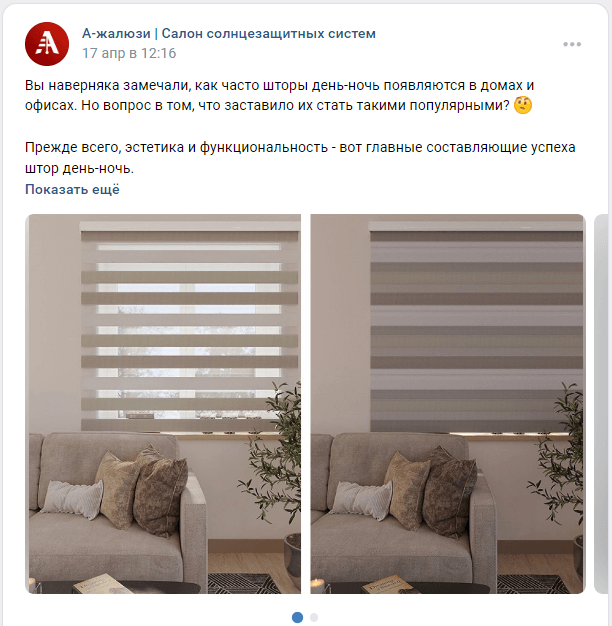Image resolution: width=612 pixels, height=626 pixels.
Task: Expand the post with Показать ещё
Action: pyautogui.click(x=72, y=189)
